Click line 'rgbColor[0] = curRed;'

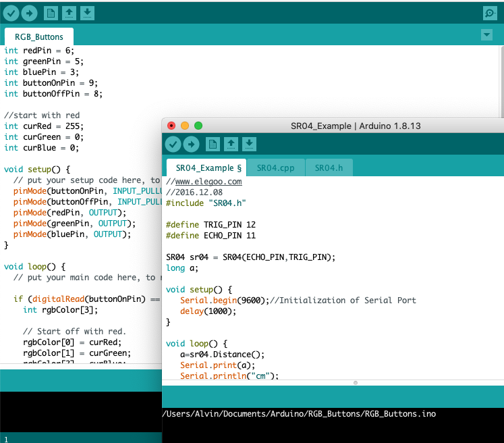(72, 342)
